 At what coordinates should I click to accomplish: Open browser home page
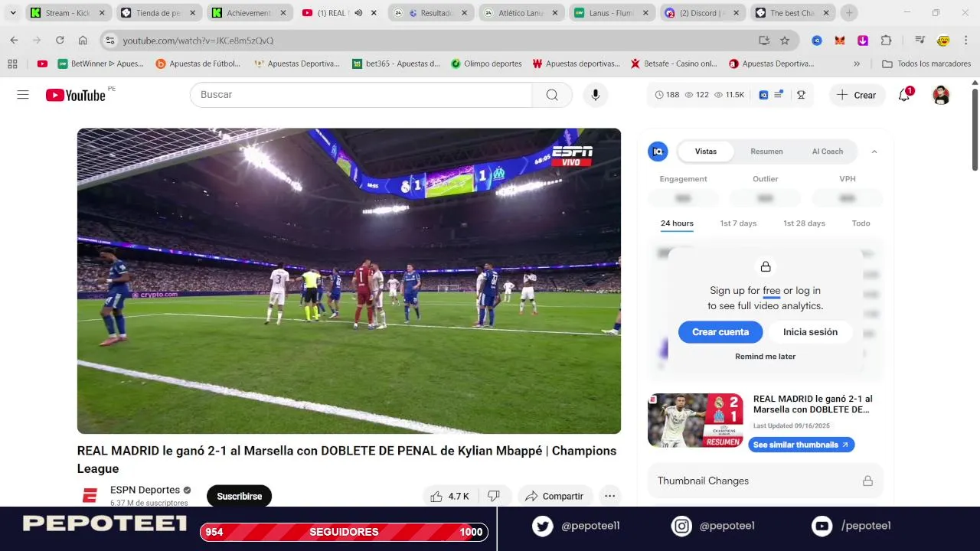(83, 41)
